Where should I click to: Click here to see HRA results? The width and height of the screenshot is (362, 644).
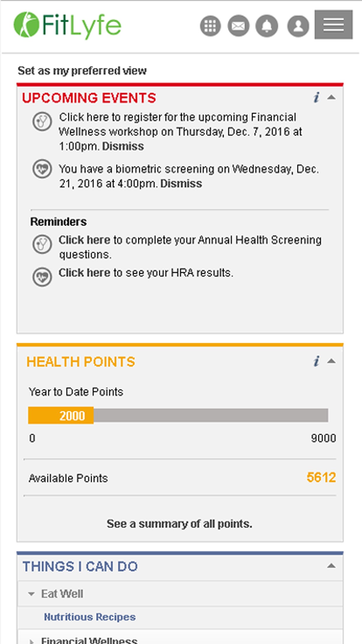[84, 273]
